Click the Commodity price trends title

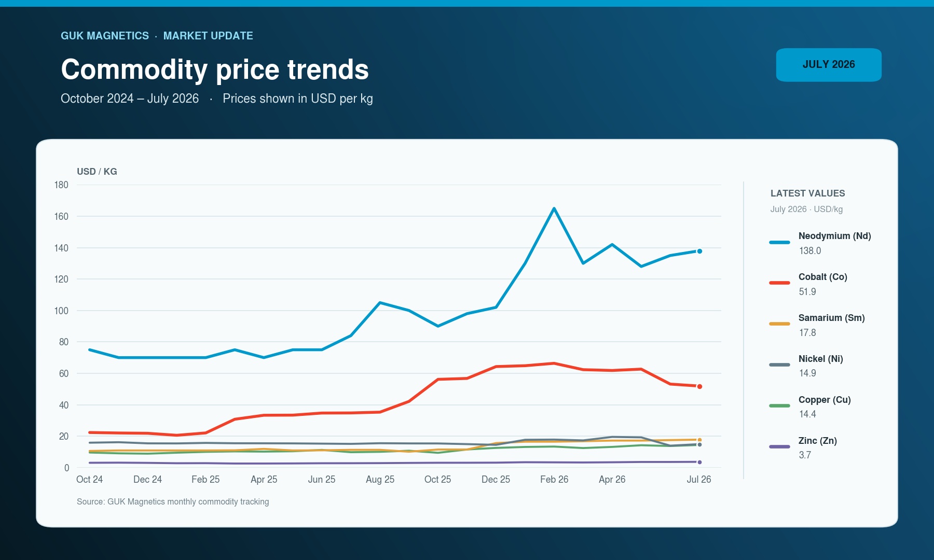pos(215,69)
